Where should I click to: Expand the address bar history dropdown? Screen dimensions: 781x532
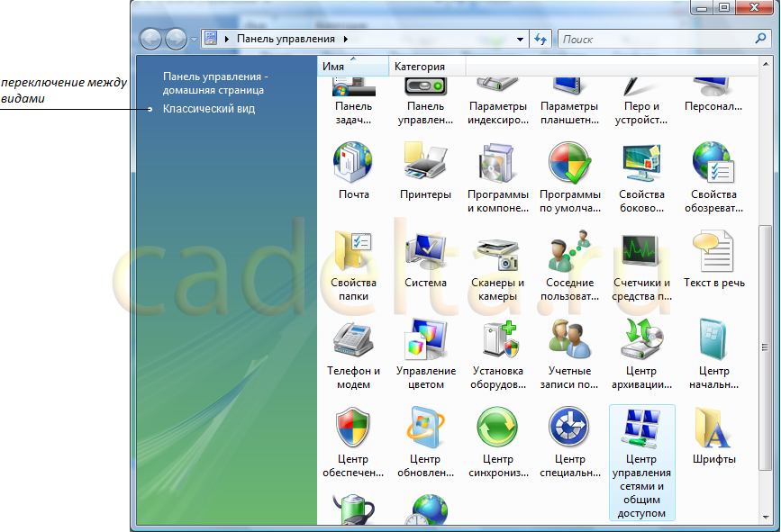[x=520, y=40]
